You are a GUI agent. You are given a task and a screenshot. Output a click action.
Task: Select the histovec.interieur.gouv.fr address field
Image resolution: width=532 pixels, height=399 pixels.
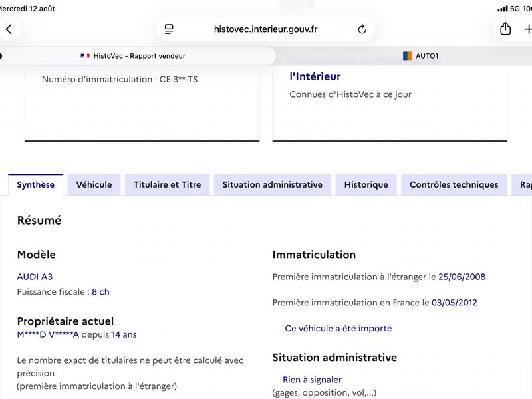click(x=265, y=29)
